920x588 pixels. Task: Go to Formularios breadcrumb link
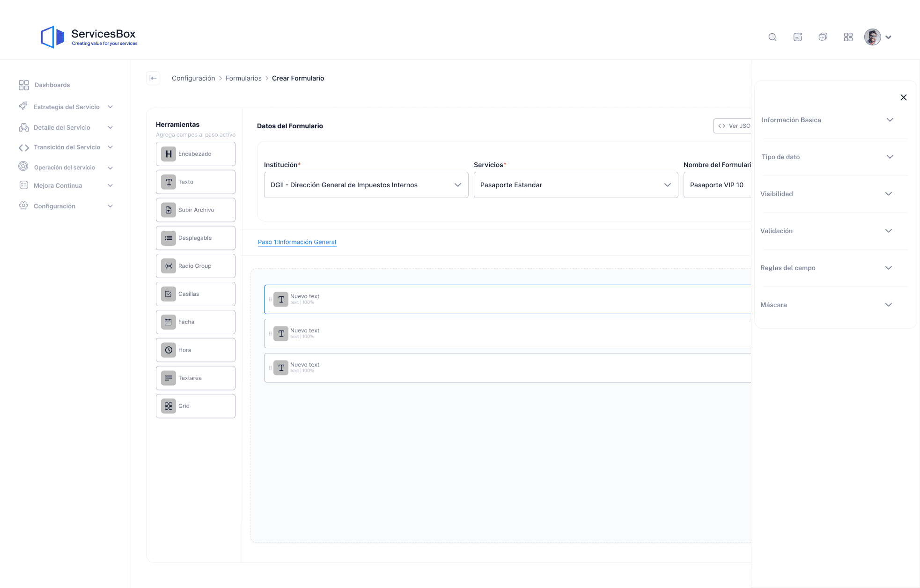point(243,78)
